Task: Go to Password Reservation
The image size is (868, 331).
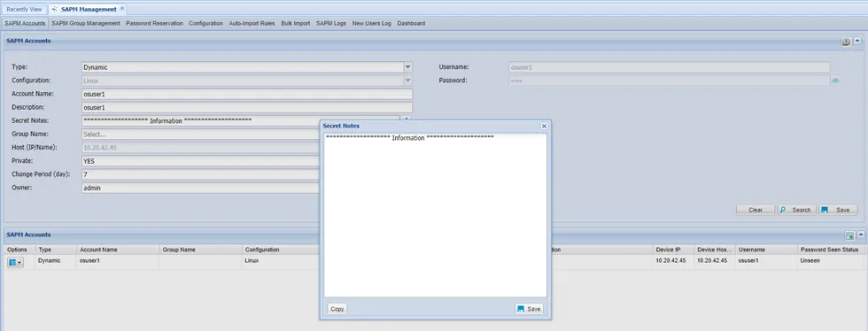Action: click(154, 23)
